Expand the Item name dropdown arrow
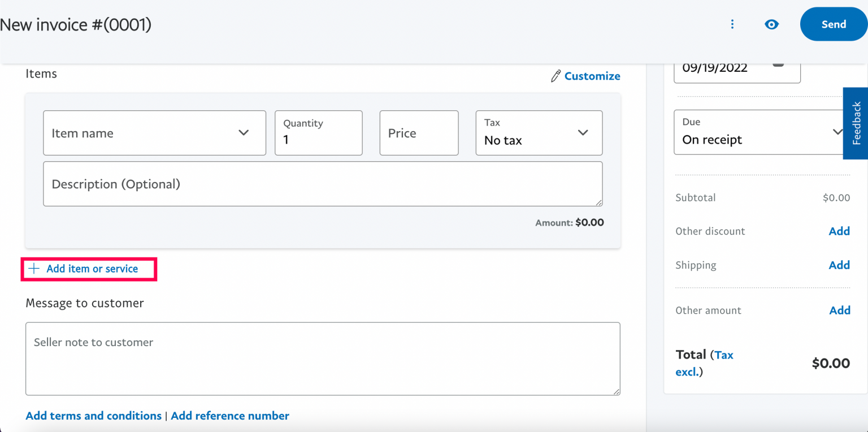 coord(244,133)
